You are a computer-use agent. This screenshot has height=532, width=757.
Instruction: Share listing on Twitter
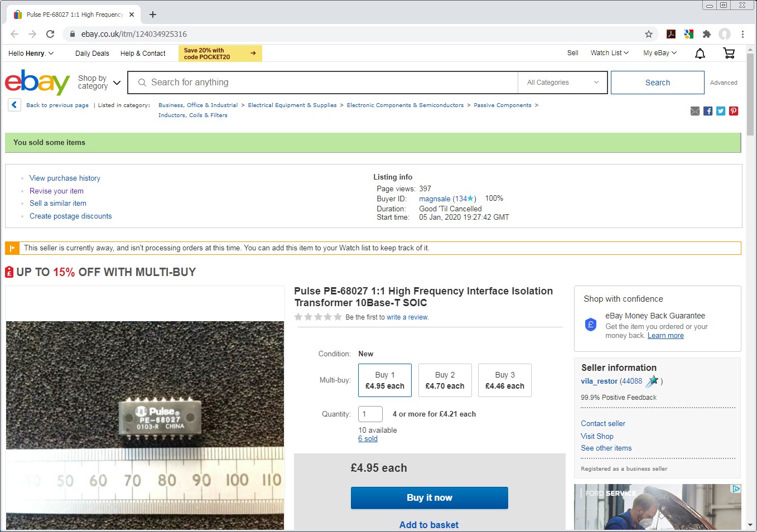[x=721, y=111]
